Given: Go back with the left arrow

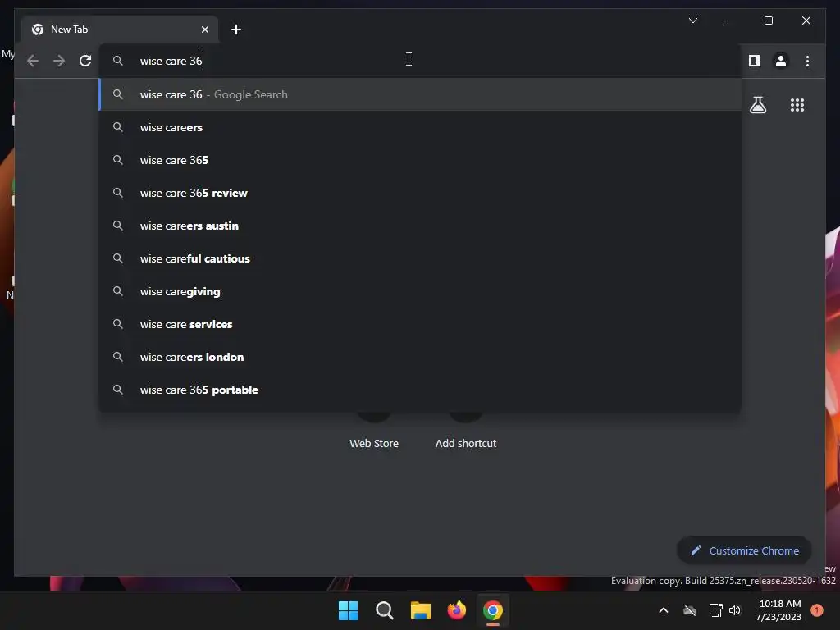Looking at the screenshot, I should click(x=33, y=61).
